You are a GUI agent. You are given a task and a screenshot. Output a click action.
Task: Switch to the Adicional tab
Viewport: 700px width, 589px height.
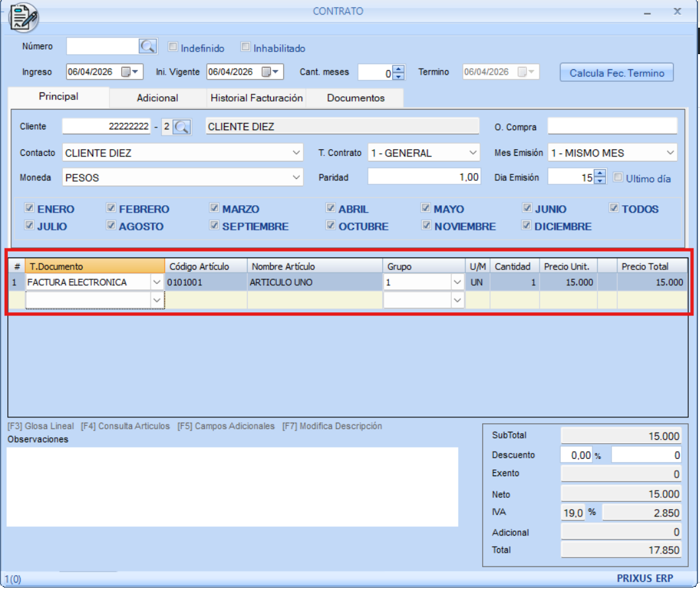click(x=157, y=98)
